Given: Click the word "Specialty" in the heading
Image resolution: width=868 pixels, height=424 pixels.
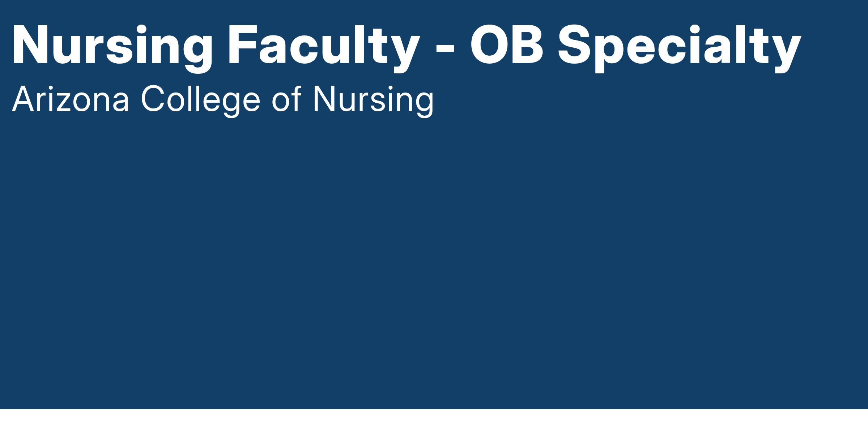Looking at the screenshot, I should 680,45.
